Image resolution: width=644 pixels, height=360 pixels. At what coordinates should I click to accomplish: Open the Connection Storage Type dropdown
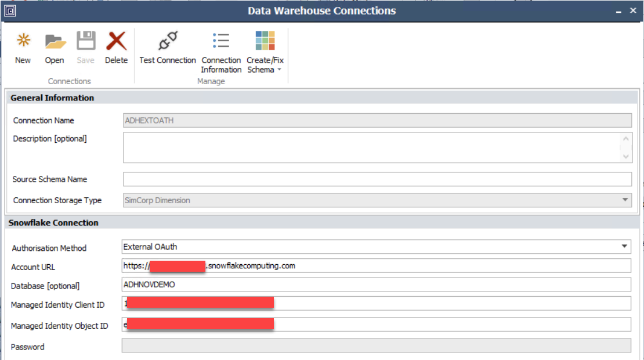625,200
